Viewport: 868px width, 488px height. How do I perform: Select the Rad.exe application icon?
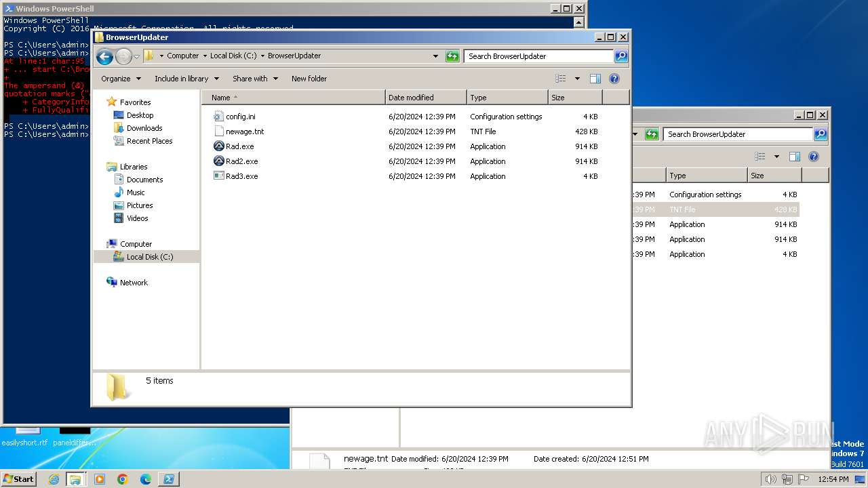pyautogui.click(x=218, y=146)
